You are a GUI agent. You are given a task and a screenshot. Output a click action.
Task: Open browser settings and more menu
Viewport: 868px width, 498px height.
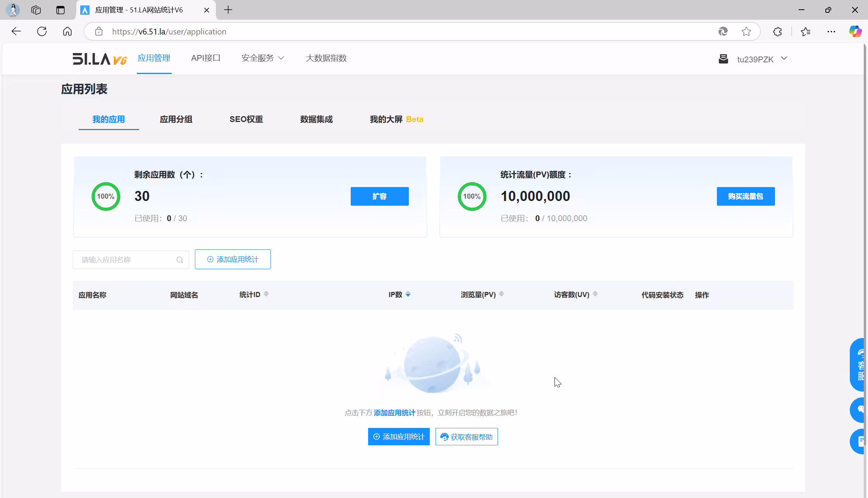[831, 31]
